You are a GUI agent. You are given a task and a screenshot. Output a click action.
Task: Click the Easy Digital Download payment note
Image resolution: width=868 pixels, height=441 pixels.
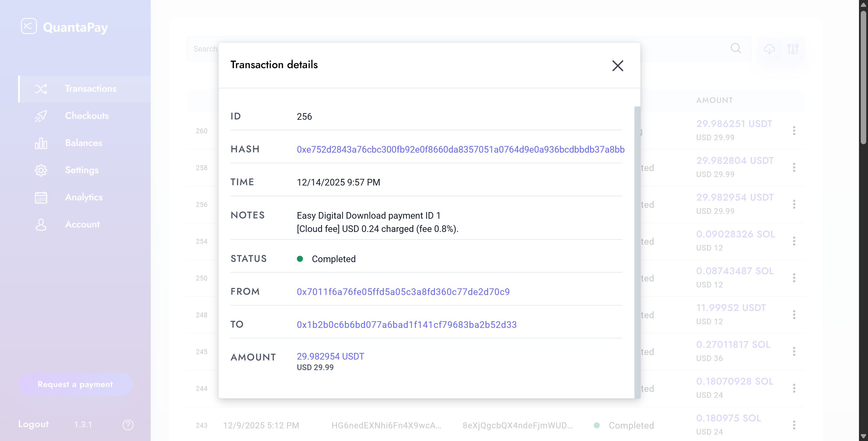[369, 215]
